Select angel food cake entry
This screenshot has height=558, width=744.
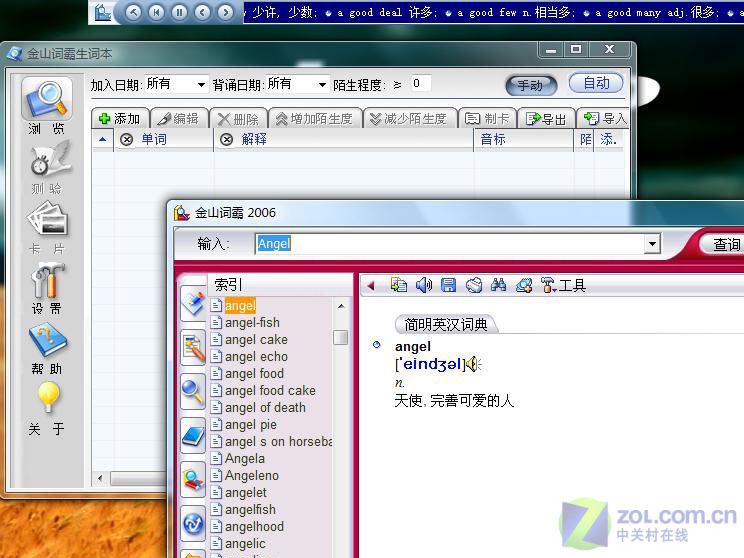270,391
